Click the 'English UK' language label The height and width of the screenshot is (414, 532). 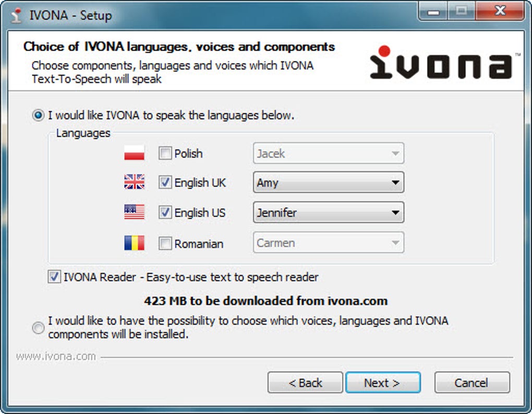click(x=200, y=183)
